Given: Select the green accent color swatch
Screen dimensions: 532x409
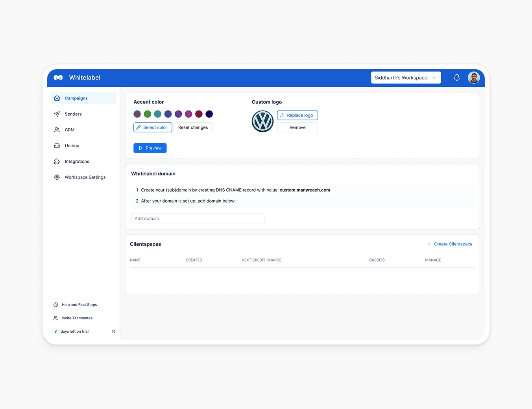Looking at the screenshot, I should [x=147, y=114].
